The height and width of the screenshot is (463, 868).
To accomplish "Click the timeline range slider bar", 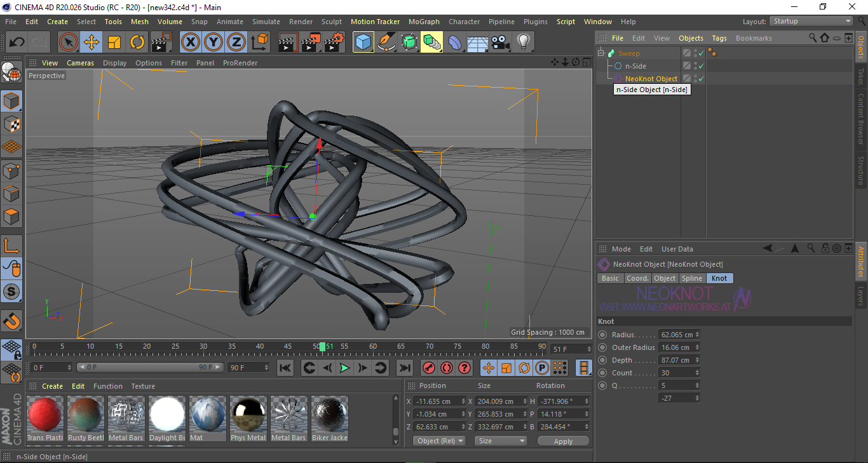I will pos(150,368).
